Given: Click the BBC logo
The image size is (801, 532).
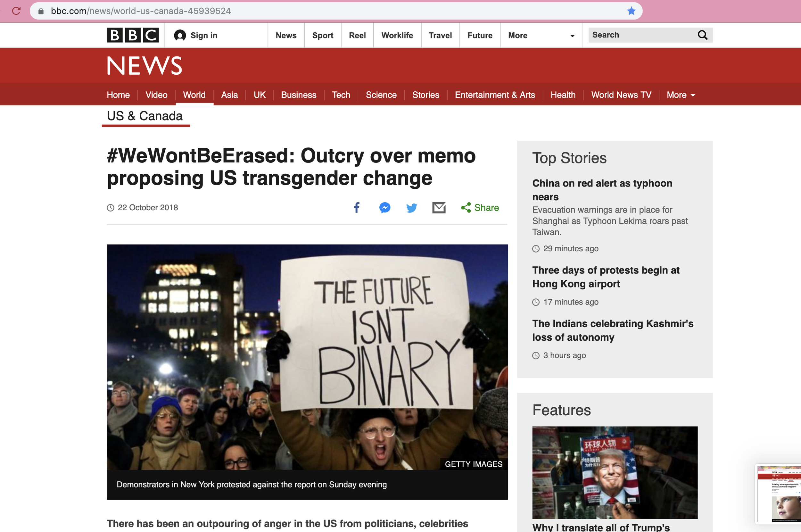Looking at the screenshot, I should [x=133, y=35].
